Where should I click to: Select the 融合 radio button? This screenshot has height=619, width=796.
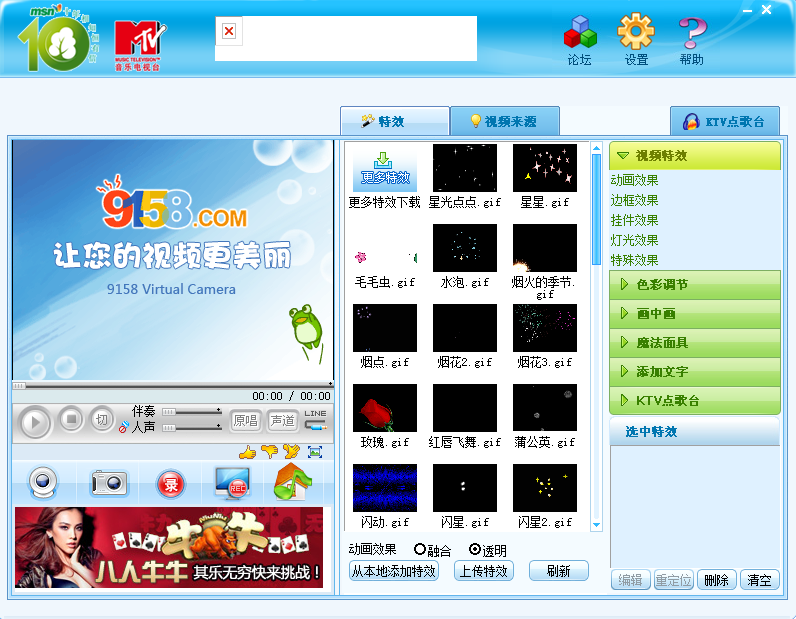tap(420, 549)
